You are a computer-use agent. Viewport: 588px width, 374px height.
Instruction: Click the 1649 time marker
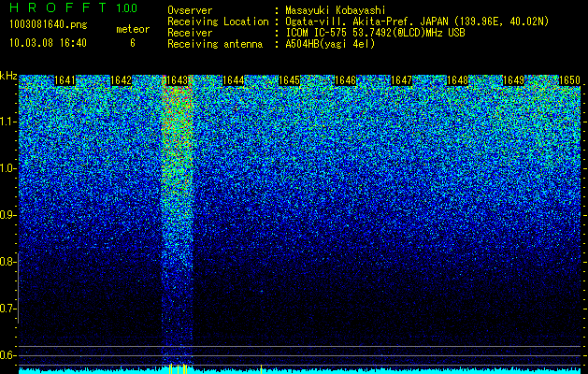pos(513,80)
